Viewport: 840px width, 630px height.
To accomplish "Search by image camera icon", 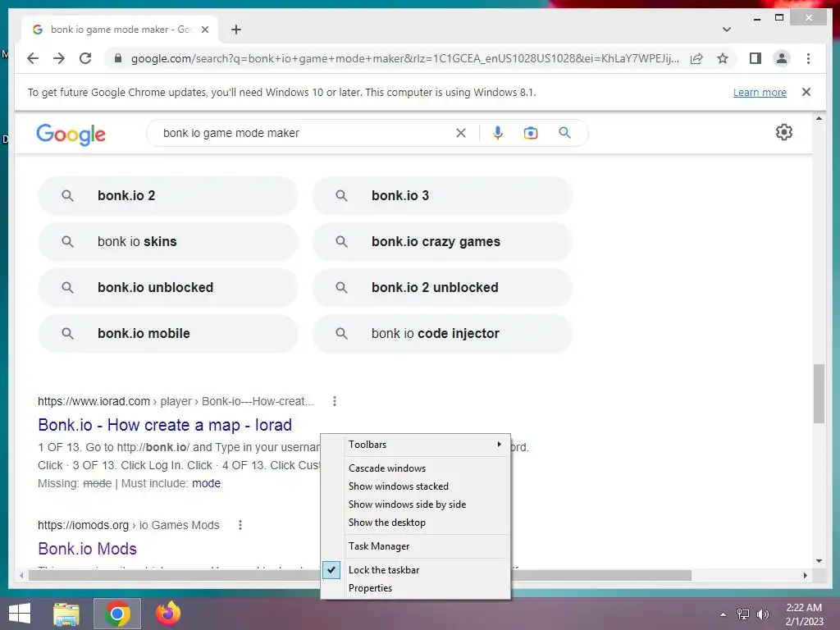I will click(531, 133).
